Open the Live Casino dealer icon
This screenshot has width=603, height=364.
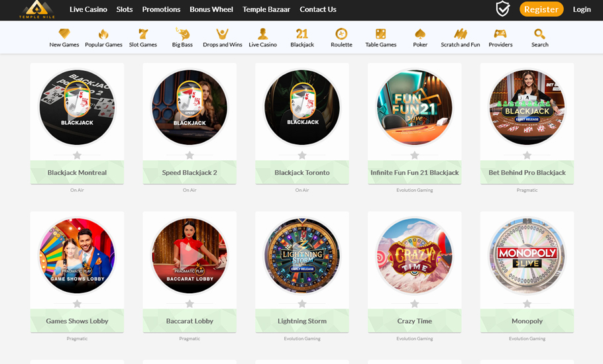(262, 34)
